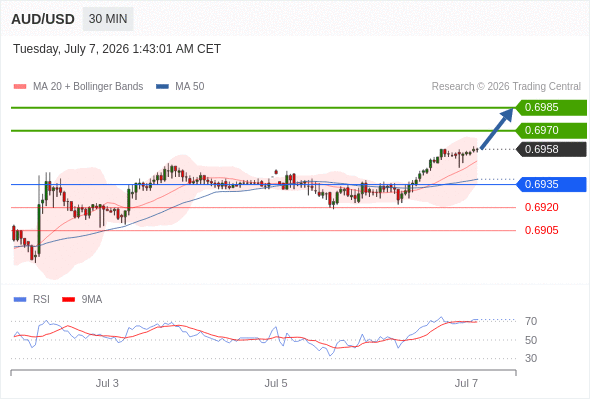The width and height of the screenshot is (590, 400).
Task: Click the Jul 7 date axis marker
Action: (466, 383)
